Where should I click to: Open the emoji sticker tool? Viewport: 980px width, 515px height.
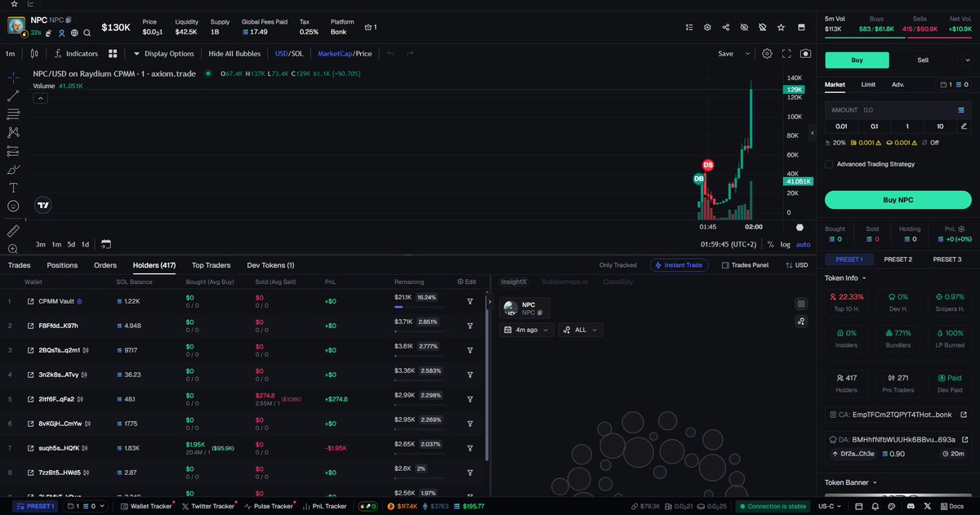click(x=14, y=206)
